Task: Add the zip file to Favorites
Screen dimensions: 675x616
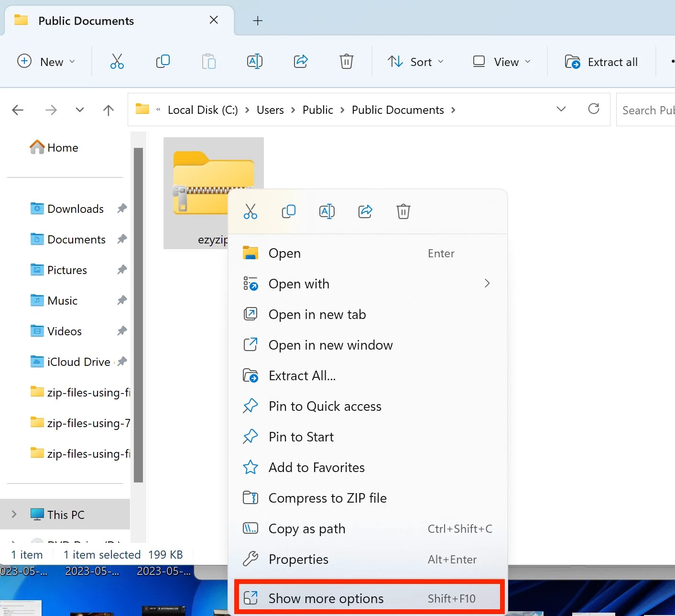Action: coord(316,467)
